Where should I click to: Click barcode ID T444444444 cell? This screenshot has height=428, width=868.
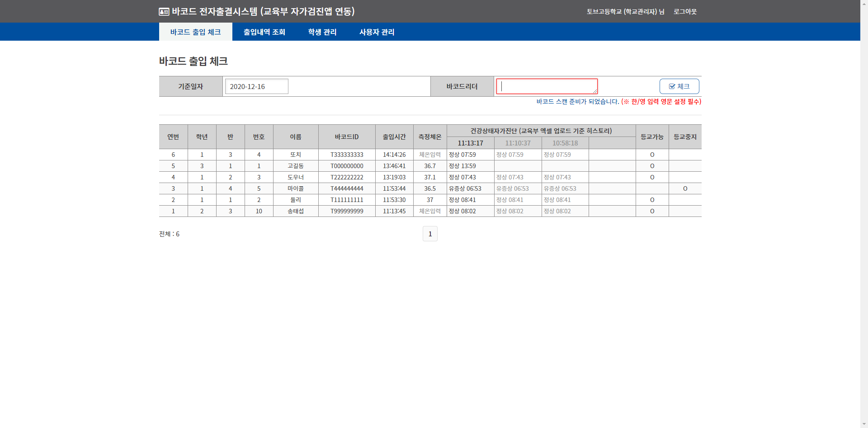[x=347, y=188]
